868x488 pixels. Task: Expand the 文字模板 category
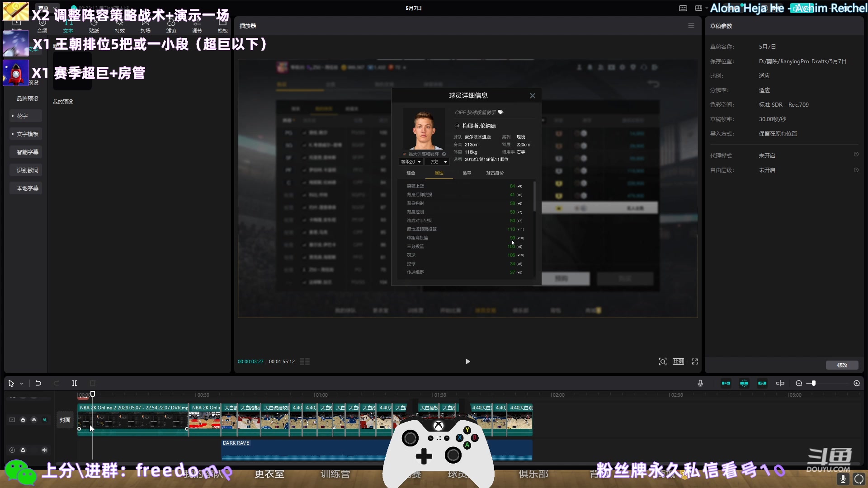(26, 134)
